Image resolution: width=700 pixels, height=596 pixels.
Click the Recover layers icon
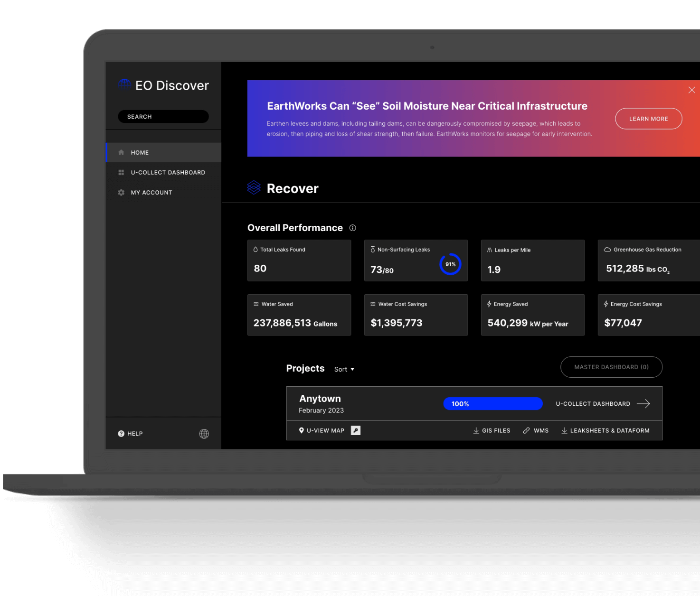[254, 188]
